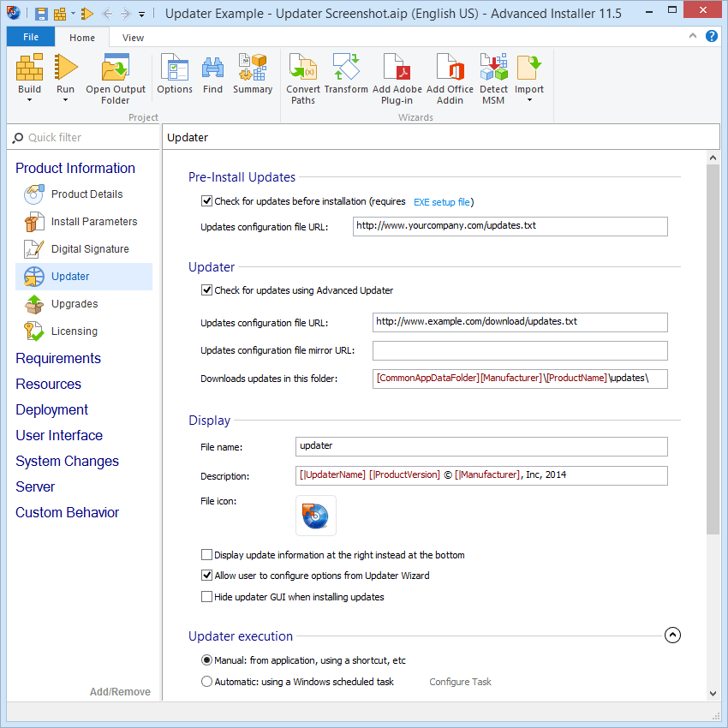Open the Import dropdown arrow
728x728 pixels.
[x=529, y=100]
